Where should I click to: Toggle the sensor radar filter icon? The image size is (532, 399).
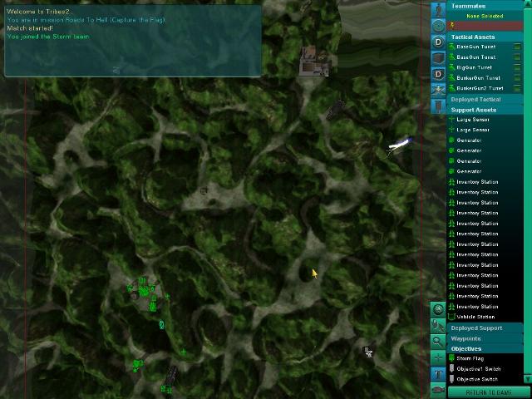point(438,26)
